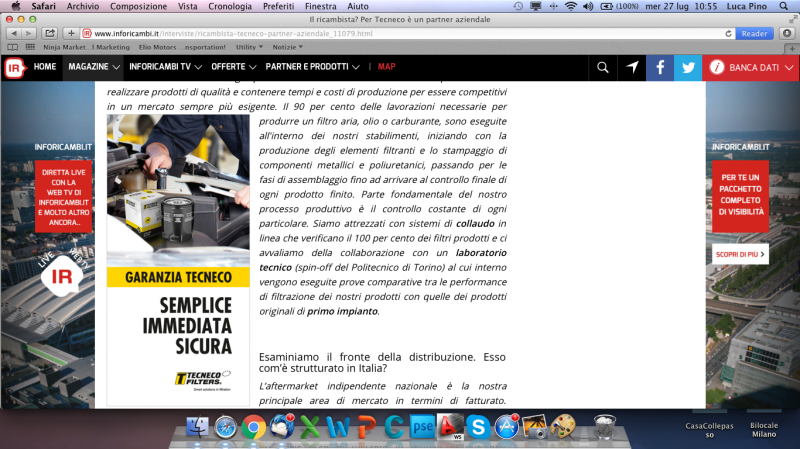Open Photoshop Elements pse icon in Dock
The height and width of the screenshot is (449, 800).
[422, 427]
